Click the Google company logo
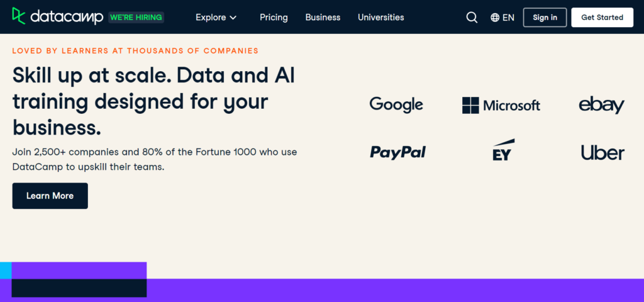Image resolution: width=644 pixels, height=302 pixels. (396, 105)
